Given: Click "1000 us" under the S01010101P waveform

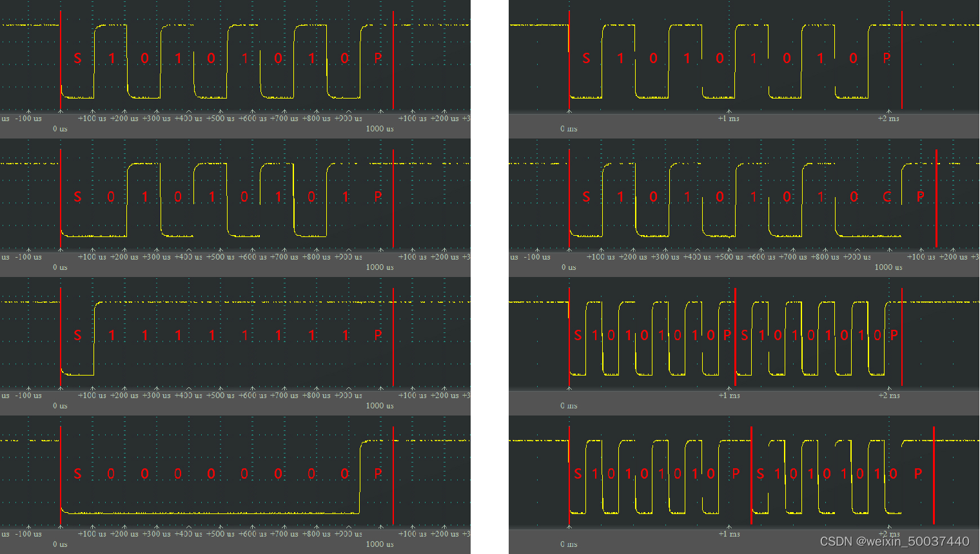Looking at the screenshot, I should 380,267.
